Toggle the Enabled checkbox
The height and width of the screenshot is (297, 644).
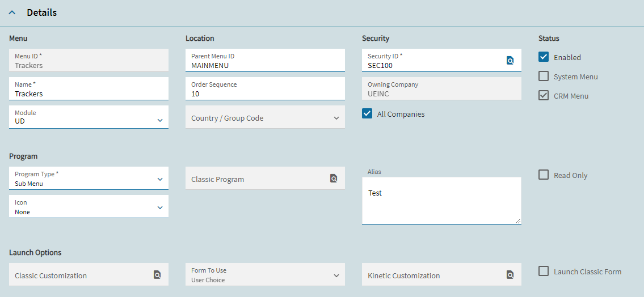[544, 57]
